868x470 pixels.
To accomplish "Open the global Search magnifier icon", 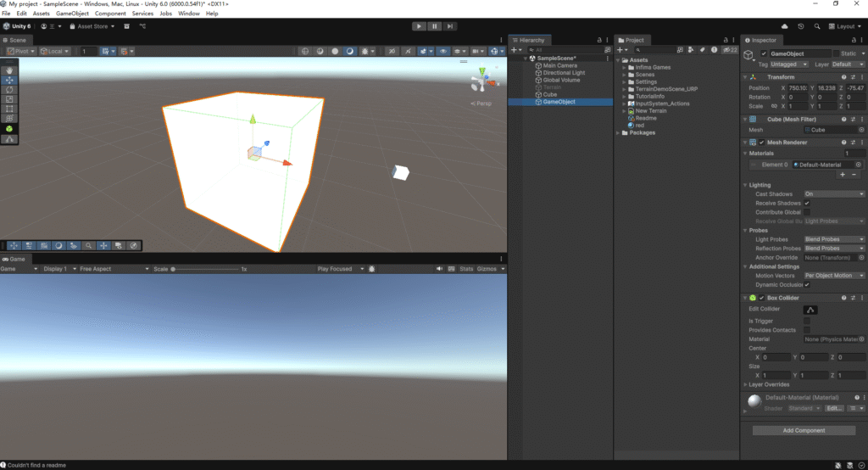I will coord(817,26).
